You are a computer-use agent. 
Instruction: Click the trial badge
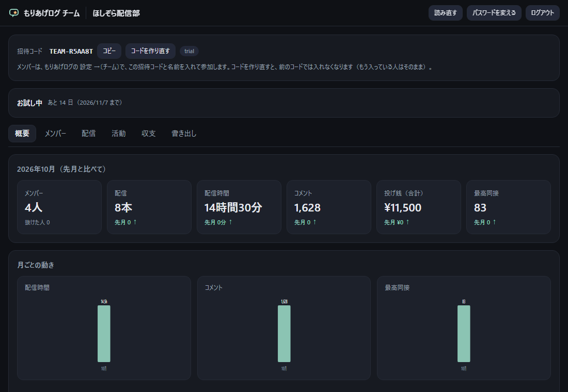pyautogui.click(x=189, y=51)
